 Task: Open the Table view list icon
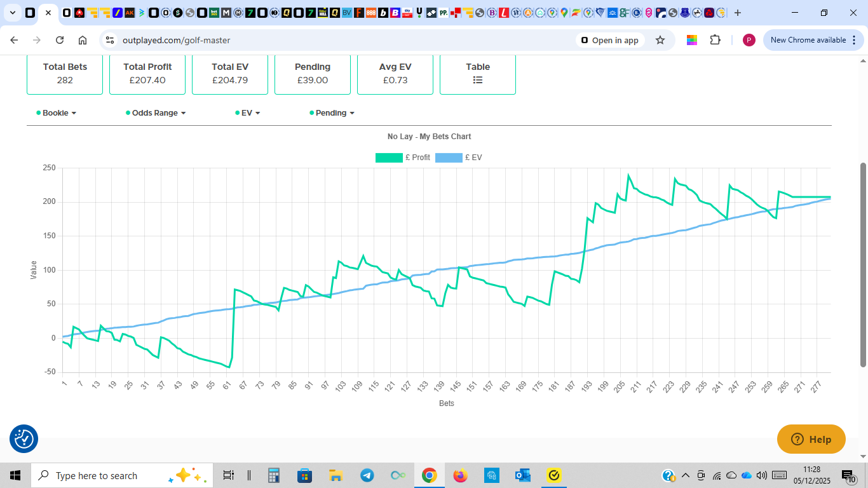(478, 80)
